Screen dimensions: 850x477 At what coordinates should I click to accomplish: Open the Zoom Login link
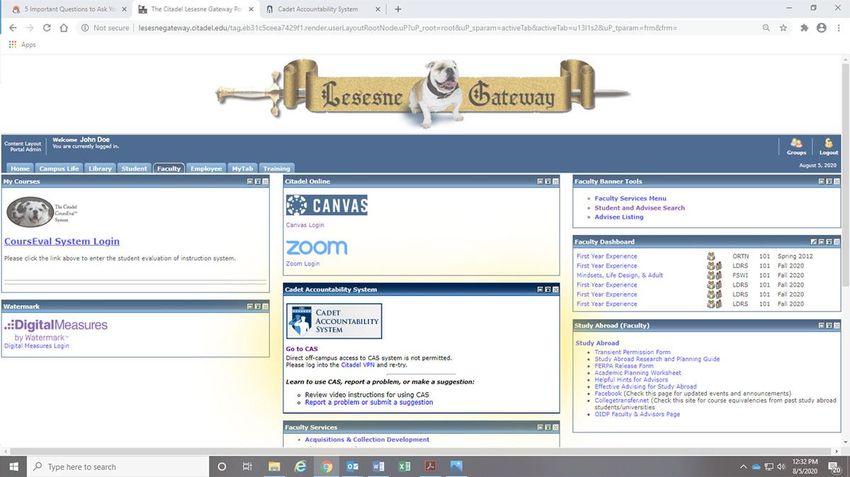(x=303, y=264)
